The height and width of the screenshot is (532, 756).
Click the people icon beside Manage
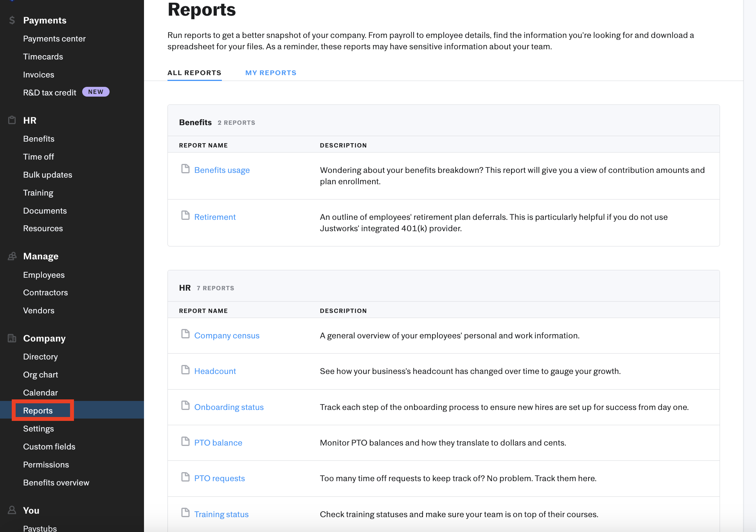click(x=12, y=256)
